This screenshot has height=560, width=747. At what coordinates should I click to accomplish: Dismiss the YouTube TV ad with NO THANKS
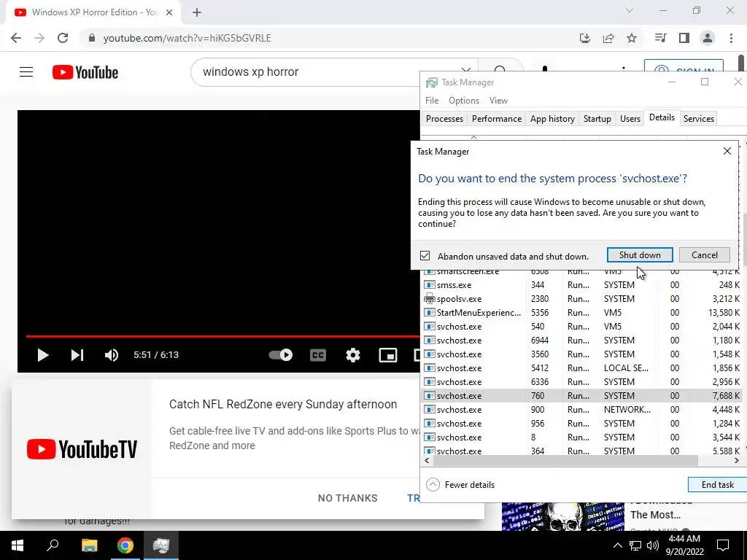point(347,498)
